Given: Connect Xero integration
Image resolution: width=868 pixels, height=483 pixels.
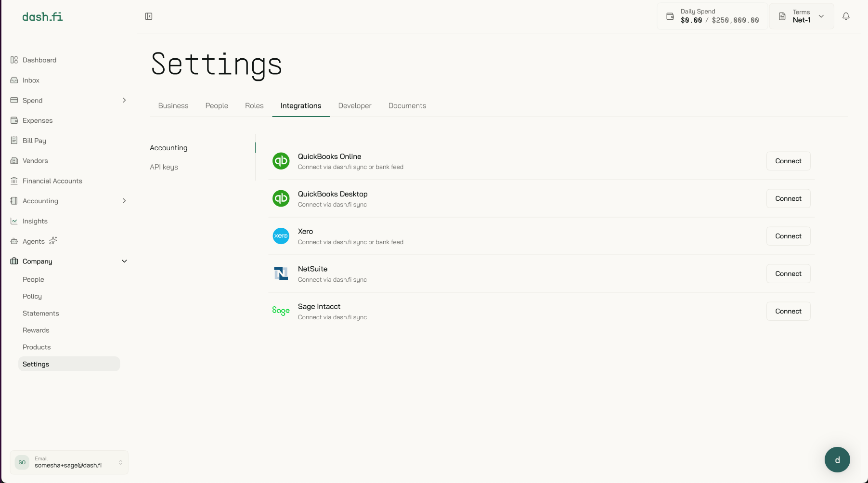Looking at the screenshot, I should coord(788,236).
